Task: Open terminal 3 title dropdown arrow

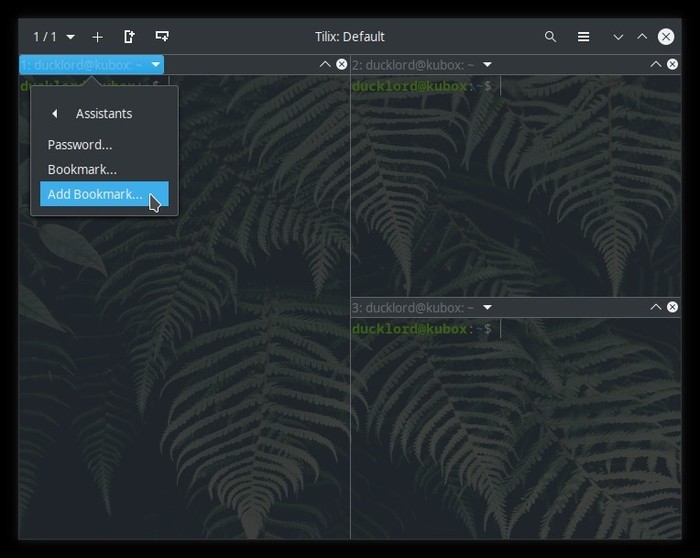Action: coord(488,308)
